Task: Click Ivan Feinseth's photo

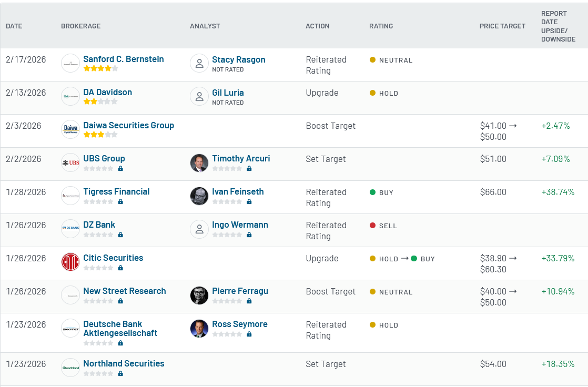Action: click(199, 196)
